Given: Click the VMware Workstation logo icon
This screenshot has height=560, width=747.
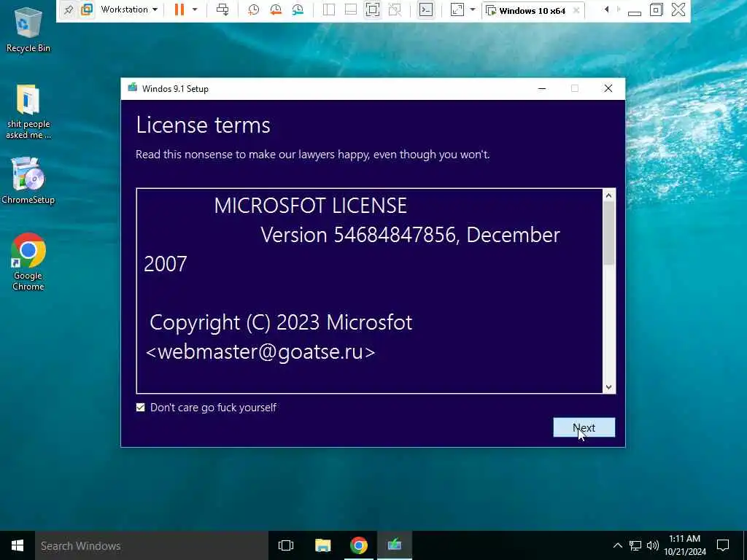Looking at the screenshot, I should 87,9.
